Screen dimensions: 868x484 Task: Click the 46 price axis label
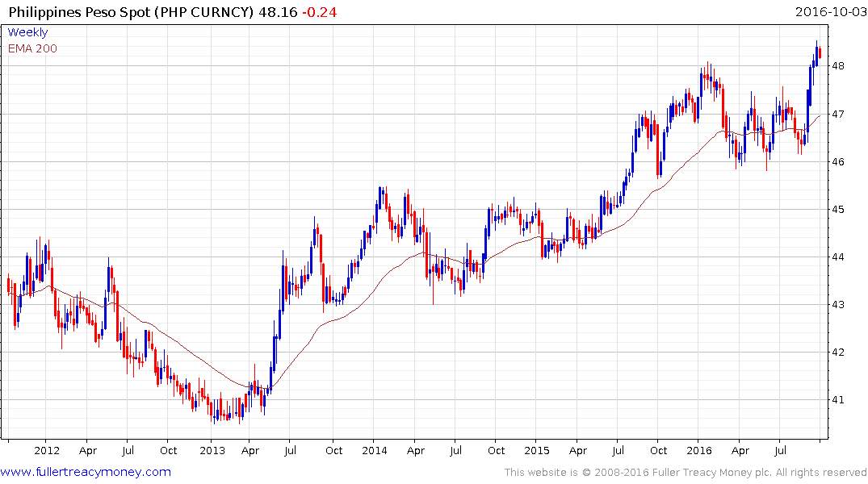(x=837, y=161)
